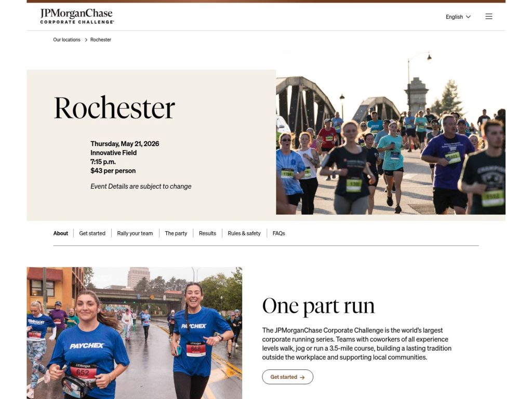Click the Get started button
532x399 pixels.
click(x=287, y=377)
